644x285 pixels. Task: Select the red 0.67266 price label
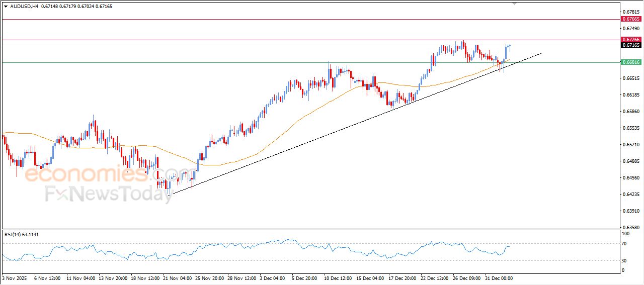[x=631, y=39]
